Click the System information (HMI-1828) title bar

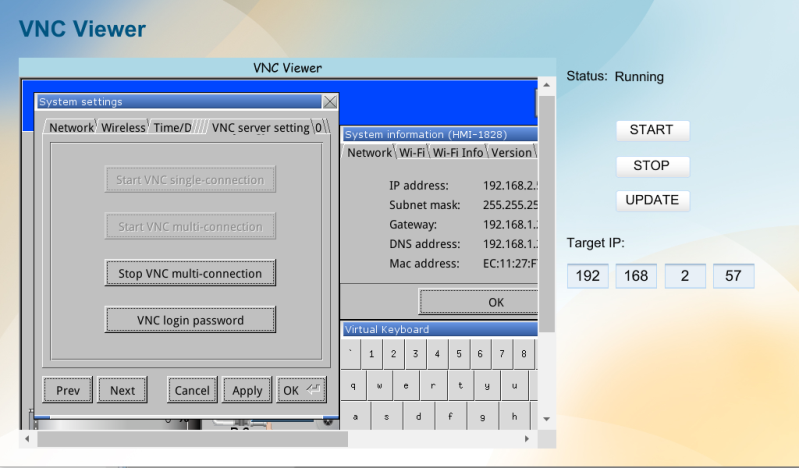pos(440,134)
